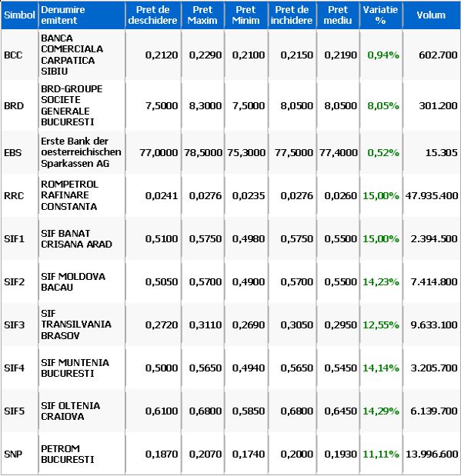Click Erste Bank der oesterreichischen Sparkassen name

(81, 152)
